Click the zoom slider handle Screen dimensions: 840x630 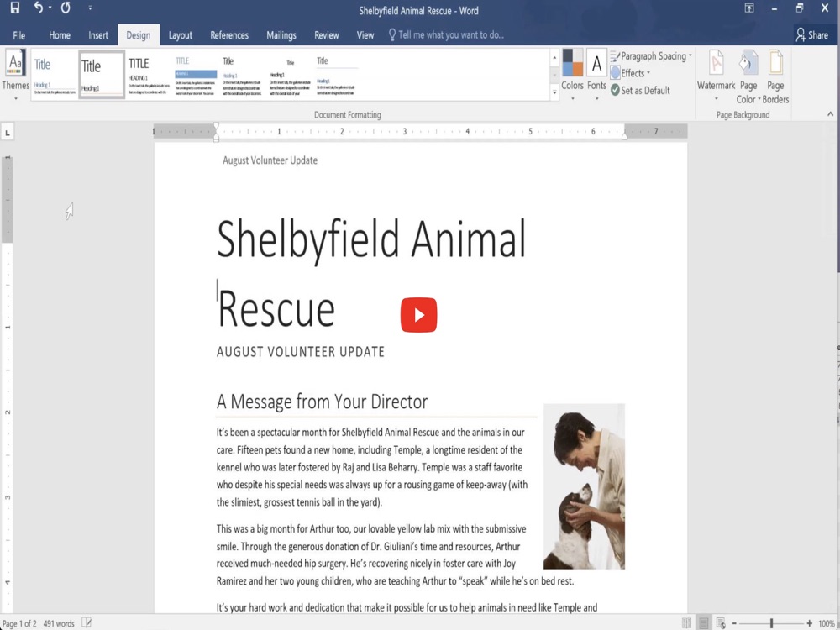[x=771, y=623]
